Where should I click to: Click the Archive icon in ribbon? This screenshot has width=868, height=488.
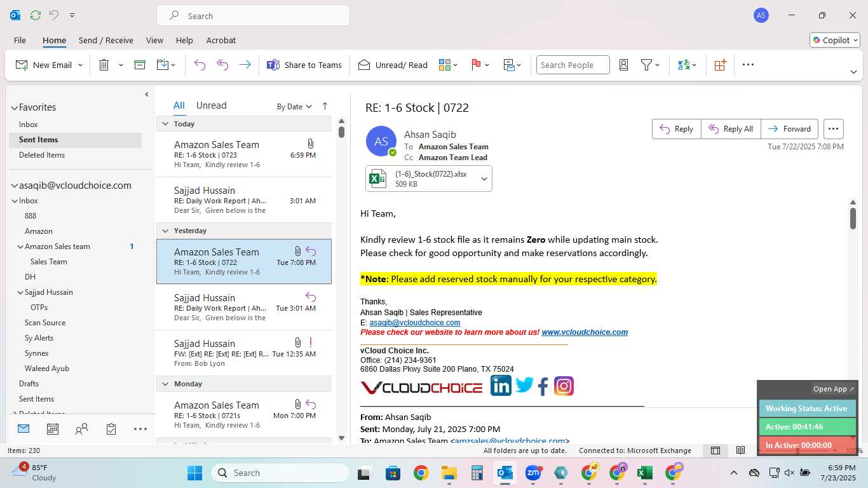click(140, 65)
